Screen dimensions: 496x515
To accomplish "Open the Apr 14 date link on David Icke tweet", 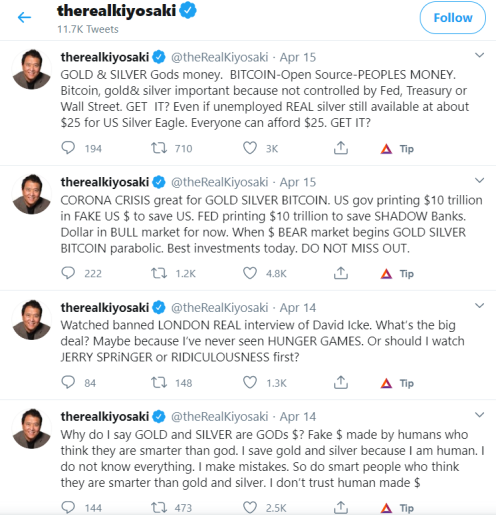I will 298,308.
